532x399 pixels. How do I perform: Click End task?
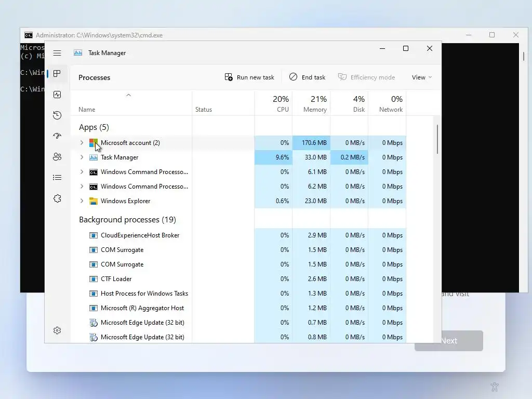point(307,77)
